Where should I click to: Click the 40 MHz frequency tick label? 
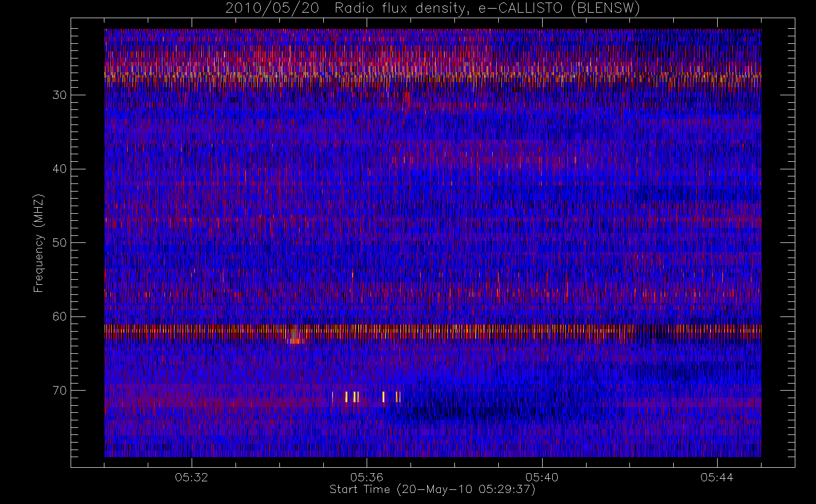(x=60, y=169)
